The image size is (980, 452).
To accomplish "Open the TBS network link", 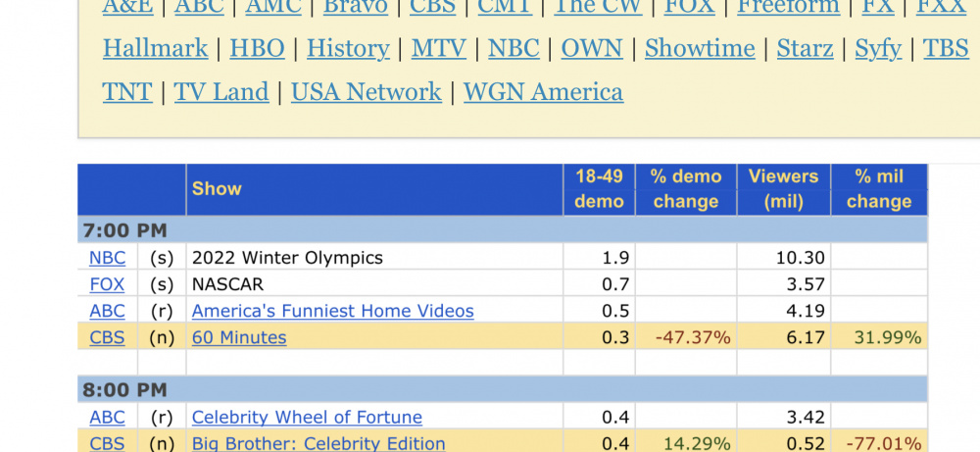I will click(x=946, y=49).
